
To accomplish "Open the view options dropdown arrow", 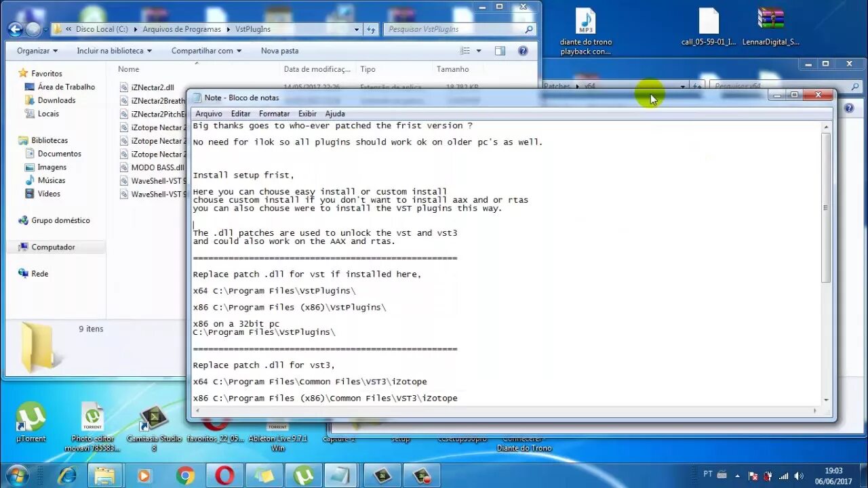I will [479, 51].
